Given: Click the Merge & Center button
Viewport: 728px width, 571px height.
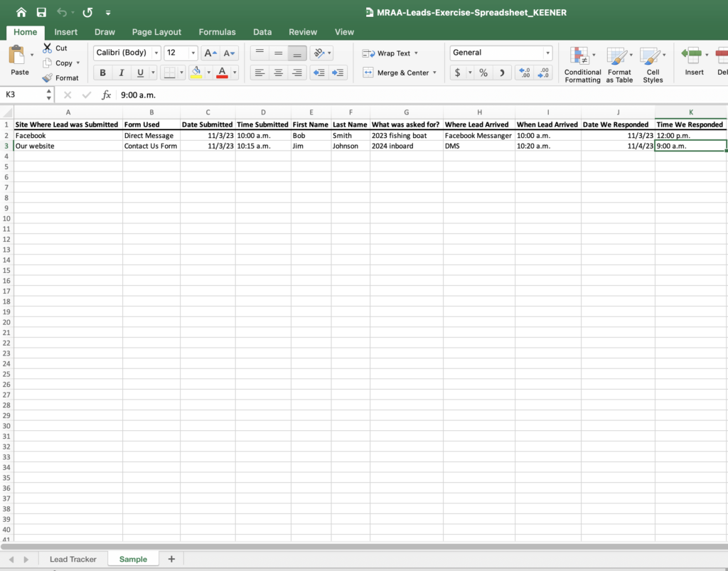Looking at the screenshot, I should pos(395,73).
